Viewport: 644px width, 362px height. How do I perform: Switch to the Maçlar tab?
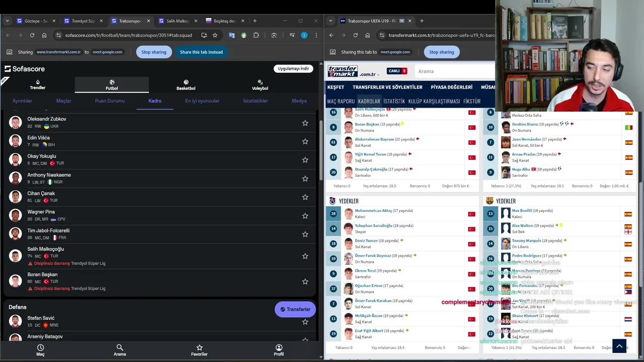pos(63,101)
